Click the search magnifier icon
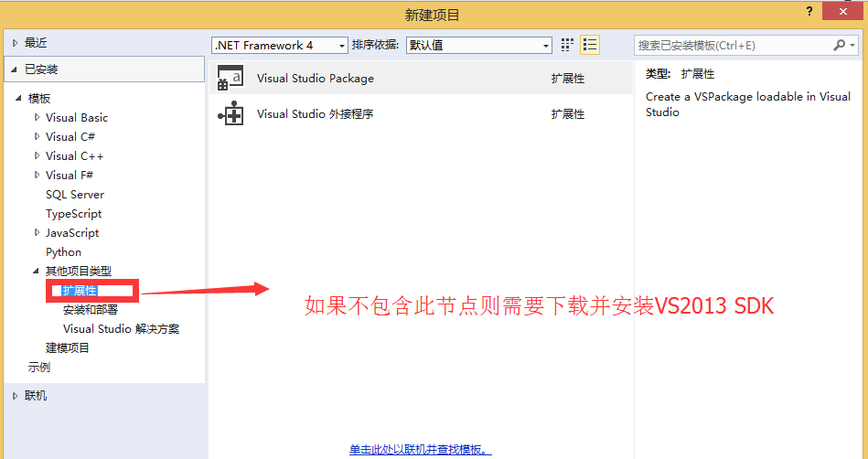Viewport: 868px width, 459px height. click(840, 45)
